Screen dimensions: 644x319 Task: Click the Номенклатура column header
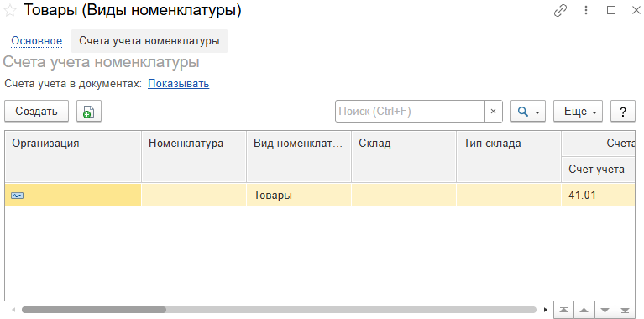[x=194, y=156]
